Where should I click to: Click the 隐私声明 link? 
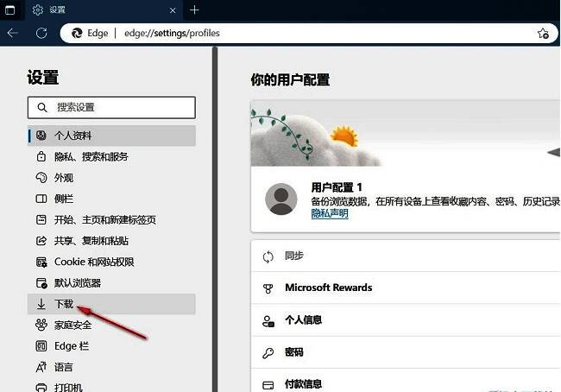[x=330, y=213]
